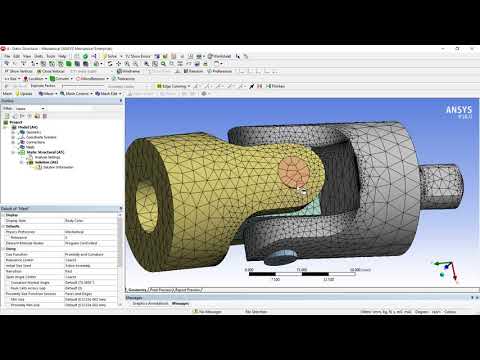Click the Relevance Center value cell
480x360 pixels.
[x=90, y=260]
